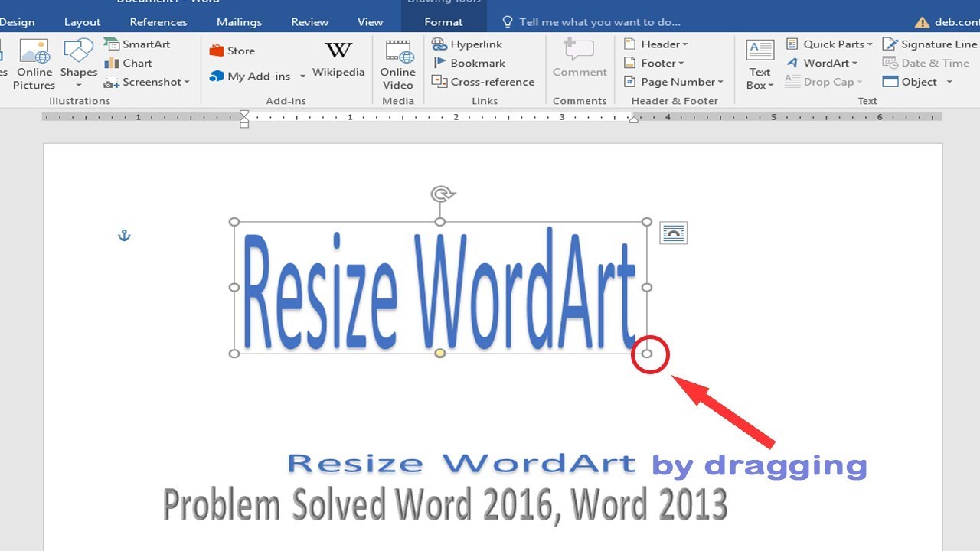Click the lower 'Resize WordArt' shadowed text
Image resolution: width=980 pixels, height=551 pixels.
pyautogui.click(x=462, y=463)
